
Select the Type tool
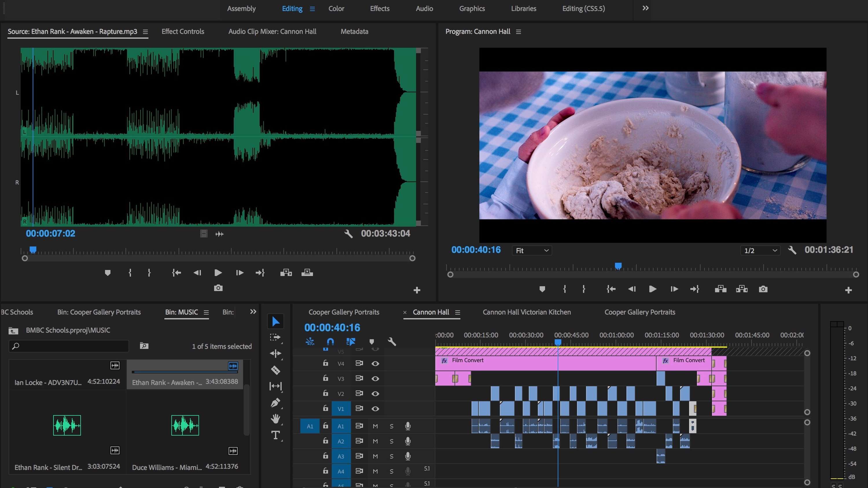(275, 435)
